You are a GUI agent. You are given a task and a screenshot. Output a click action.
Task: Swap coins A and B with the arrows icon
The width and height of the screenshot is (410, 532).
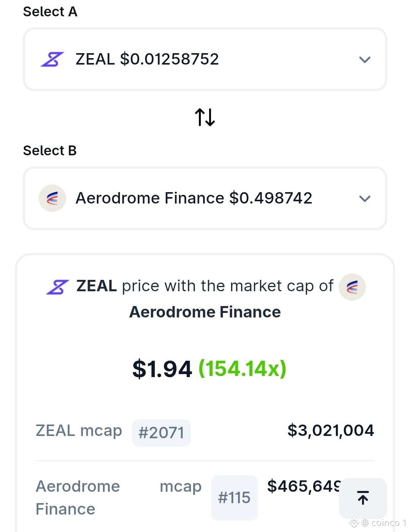pyautogui.click(x=205, y=117)
